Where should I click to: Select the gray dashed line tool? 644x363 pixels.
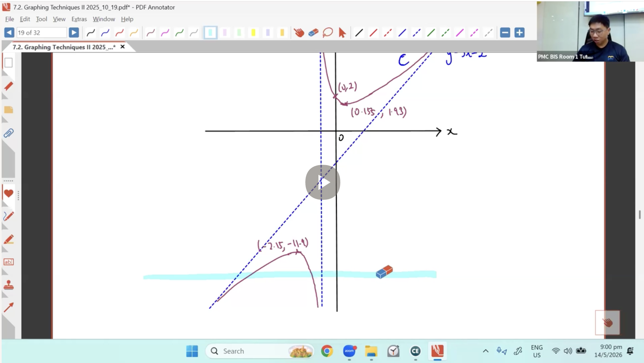pos(488,33)
